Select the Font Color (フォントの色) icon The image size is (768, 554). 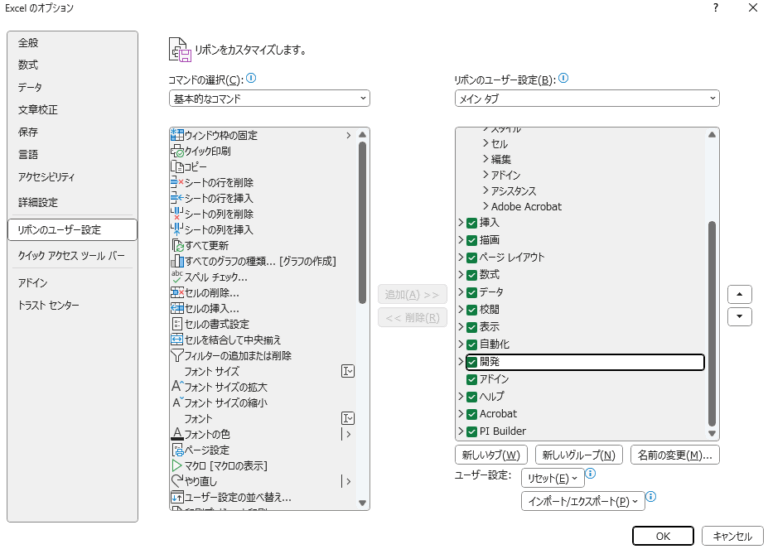click(x=177, y=434)
